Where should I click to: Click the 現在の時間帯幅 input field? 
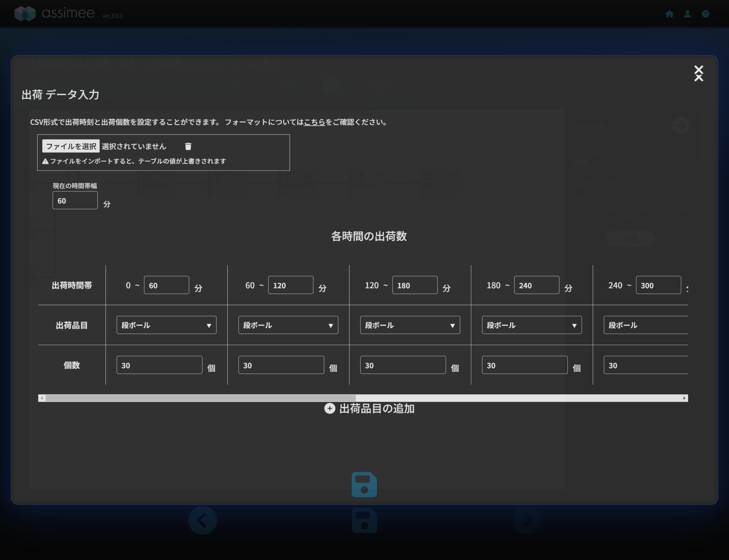click(75, 201)
